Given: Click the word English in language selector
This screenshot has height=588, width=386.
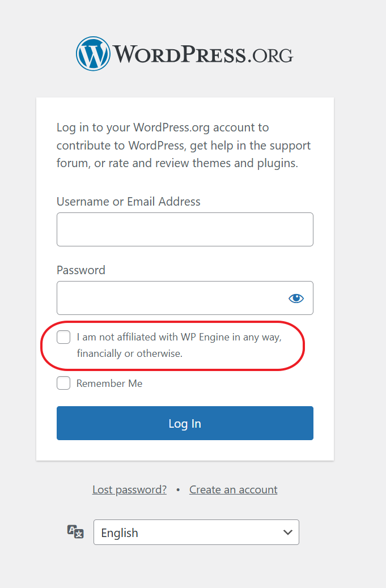Looking at the screenshot, I should pos(120,533).
